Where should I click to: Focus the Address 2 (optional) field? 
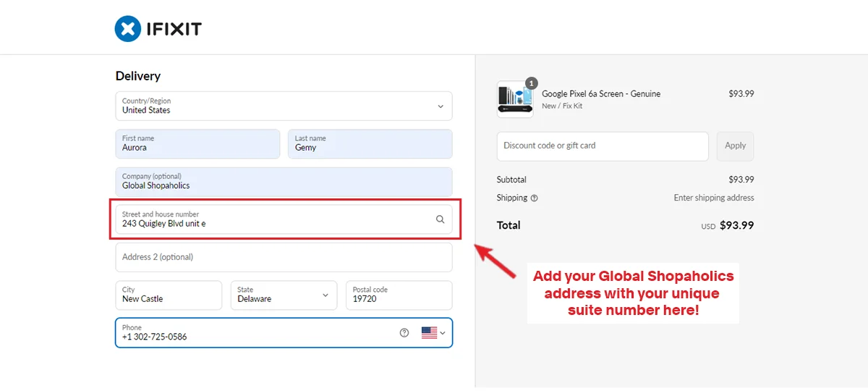[x=284, y=257]
